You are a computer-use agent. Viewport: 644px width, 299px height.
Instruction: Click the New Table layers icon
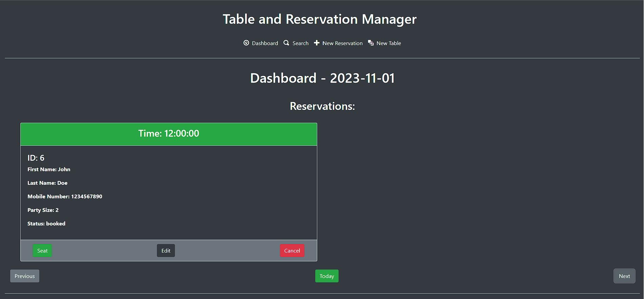click(371, 43)
